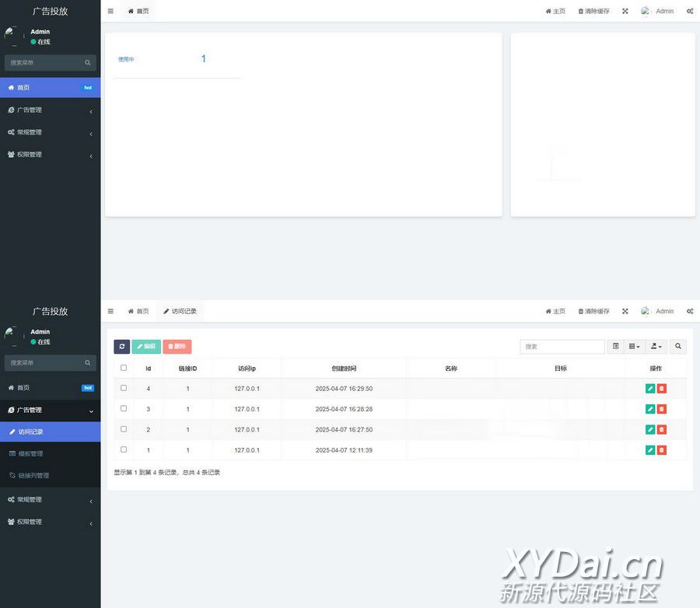Click the green 编辑 button

pyautogui.click(x=146, y=346)
